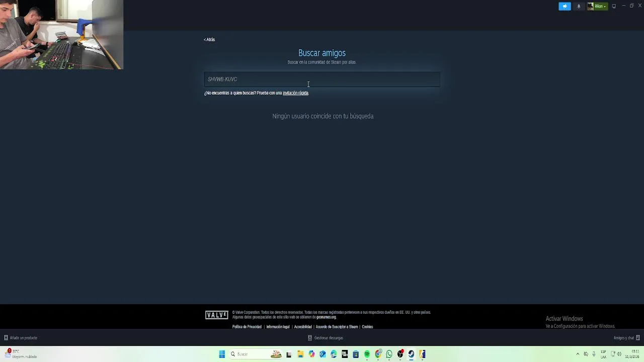Open Gestionar descargas
644x362 pixels.
tap(326, 338)
